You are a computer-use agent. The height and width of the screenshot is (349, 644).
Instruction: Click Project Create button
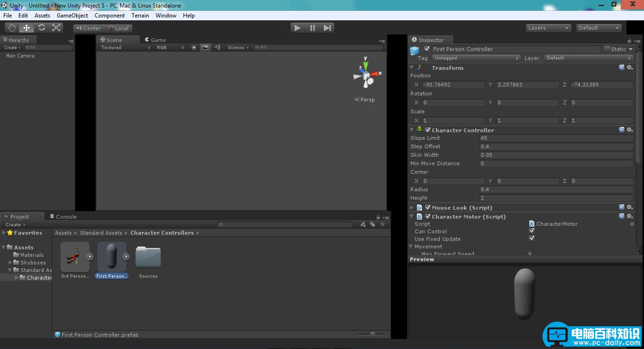15,224
